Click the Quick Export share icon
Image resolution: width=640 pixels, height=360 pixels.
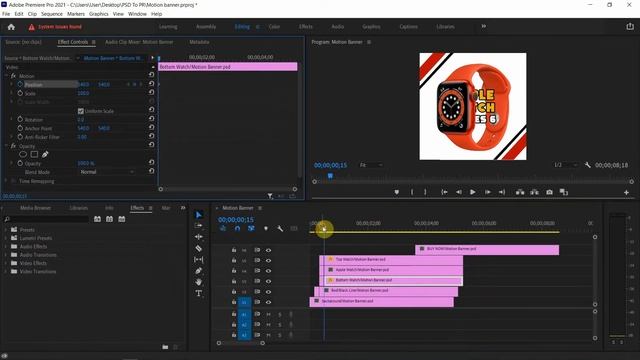coord(630,27)
